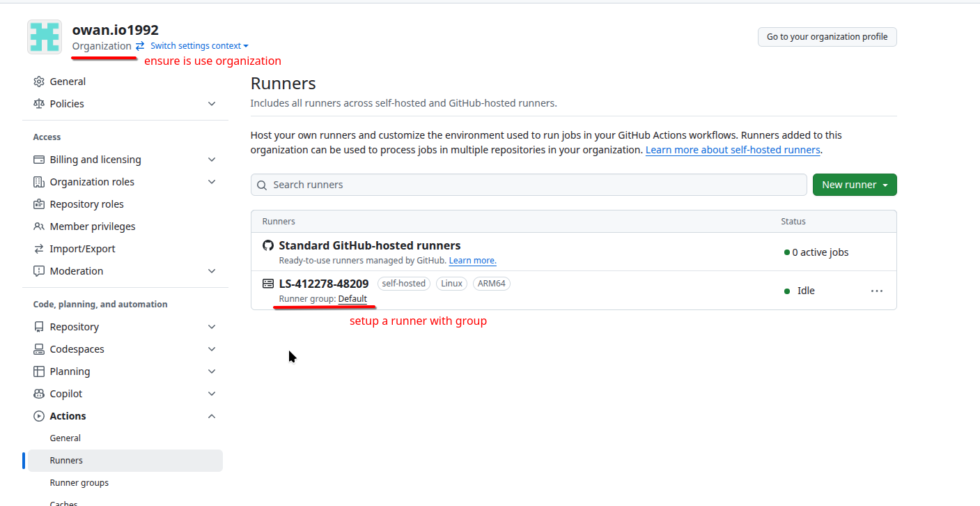
Task: Select General under the Actions section
Action: click(x=65, y=438)
